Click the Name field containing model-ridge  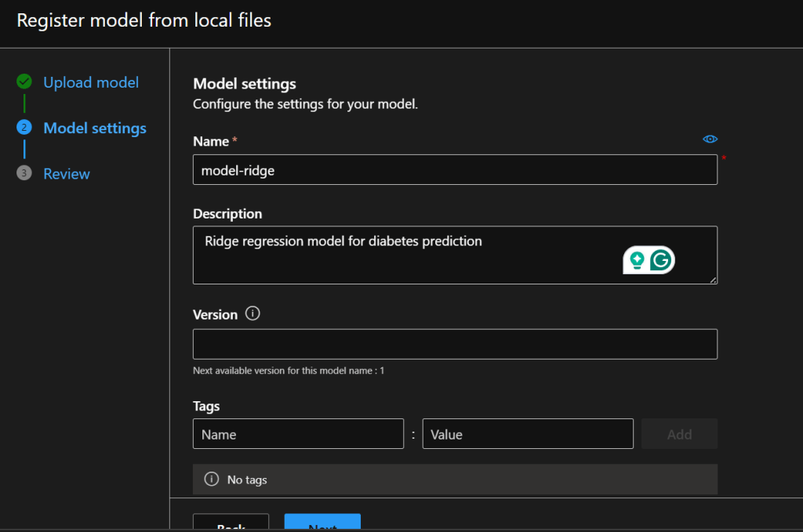point(455,169)
